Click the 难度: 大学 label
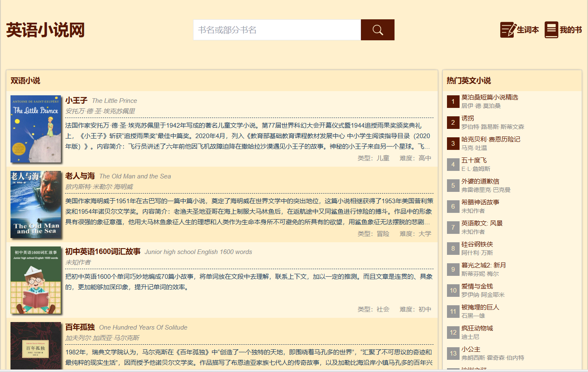The image size is (588, 372). (x=416, y=233)
